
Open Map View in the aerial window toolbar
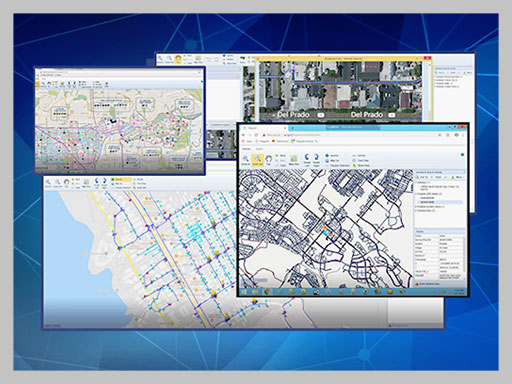[x=198, y=60]
